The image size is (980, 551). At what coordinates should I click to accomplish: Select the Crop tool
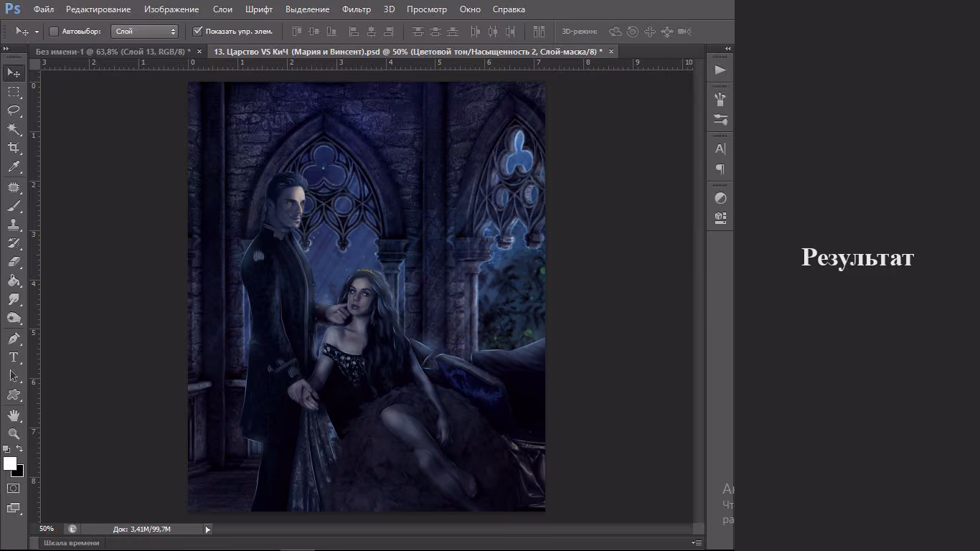[x=14, y=148]
